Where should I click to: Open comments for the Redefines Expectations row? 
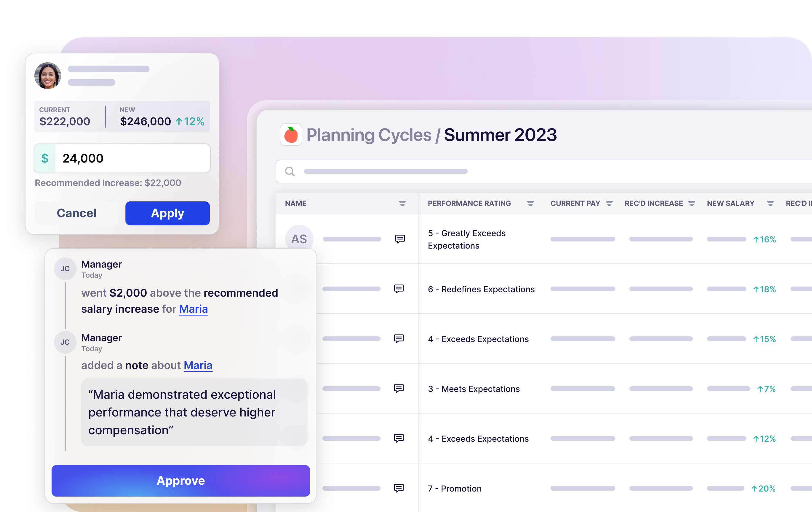click(399, 289)
